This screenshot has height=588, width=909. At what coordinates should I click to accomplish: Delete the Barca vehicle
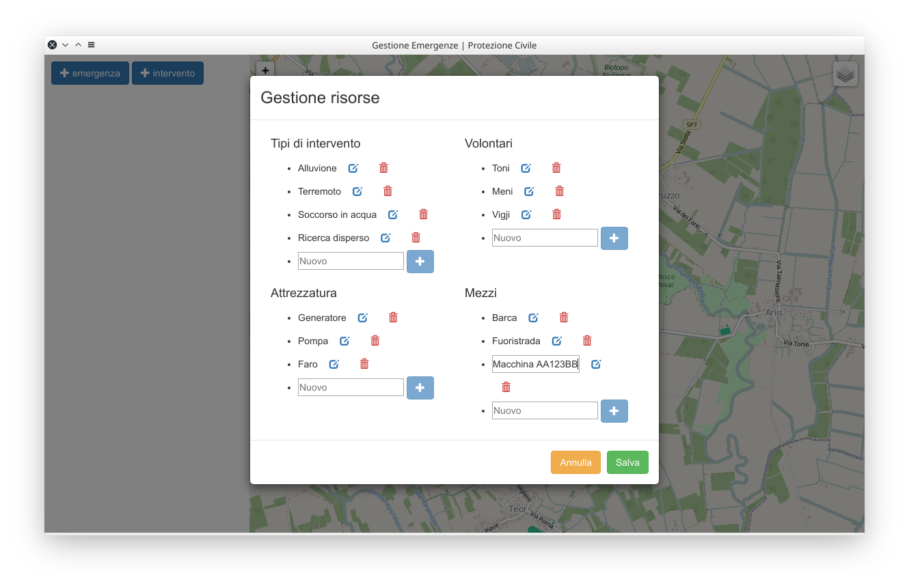[564, 318]
